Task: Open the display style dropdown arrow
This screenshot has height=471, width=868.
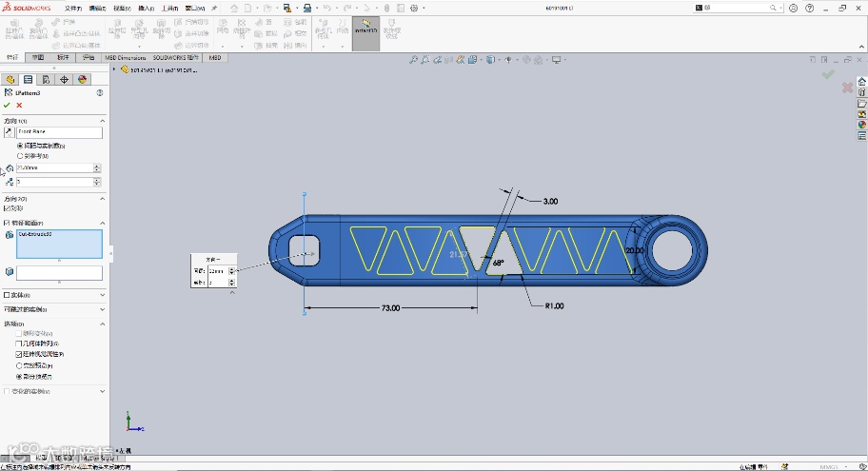Action: 499,59
